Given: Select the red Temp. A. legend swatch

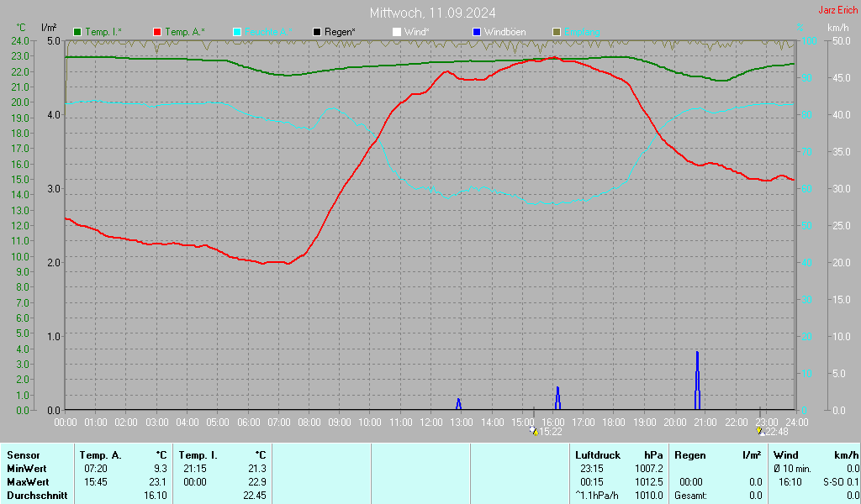Looking at the screenshot, I should 157,32.
